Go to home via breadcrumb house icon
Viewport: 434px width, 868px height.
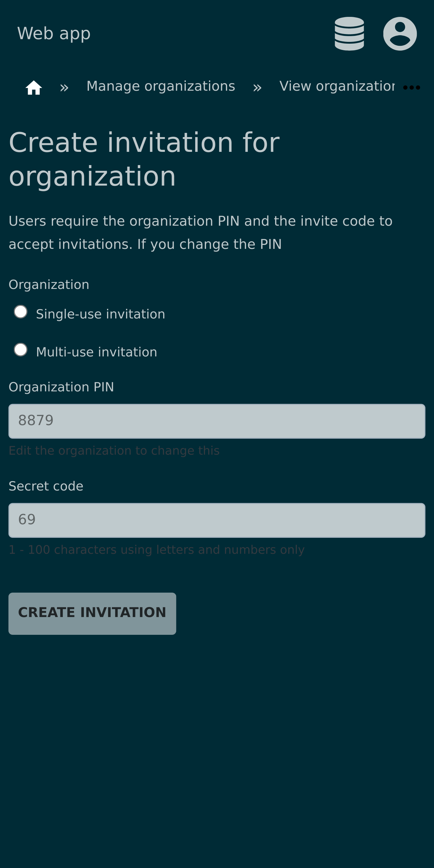pos(34,88)
